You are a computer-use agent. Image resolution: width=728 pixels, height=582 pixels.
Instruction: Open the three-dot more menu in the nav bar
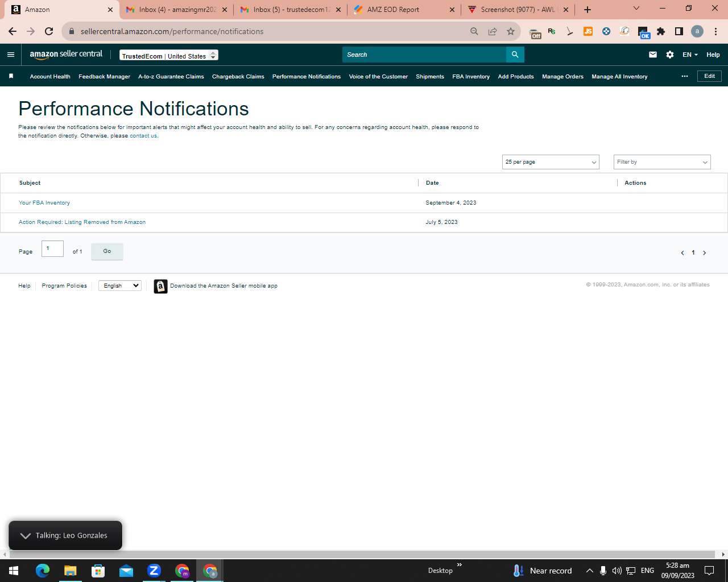(x=685, y=76)
